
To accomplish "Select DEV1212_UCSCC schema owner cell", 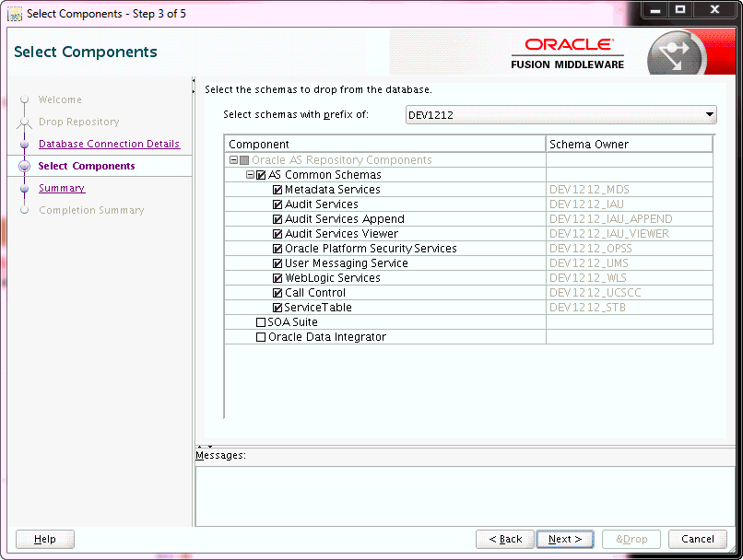I will point(630,293).
